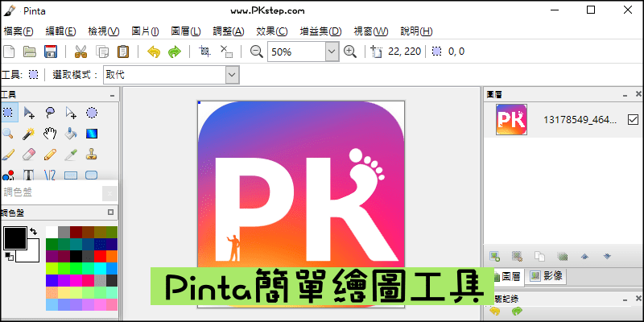Open the zoom percentage dropdown

pyautogui.click(x=332, y=52)
